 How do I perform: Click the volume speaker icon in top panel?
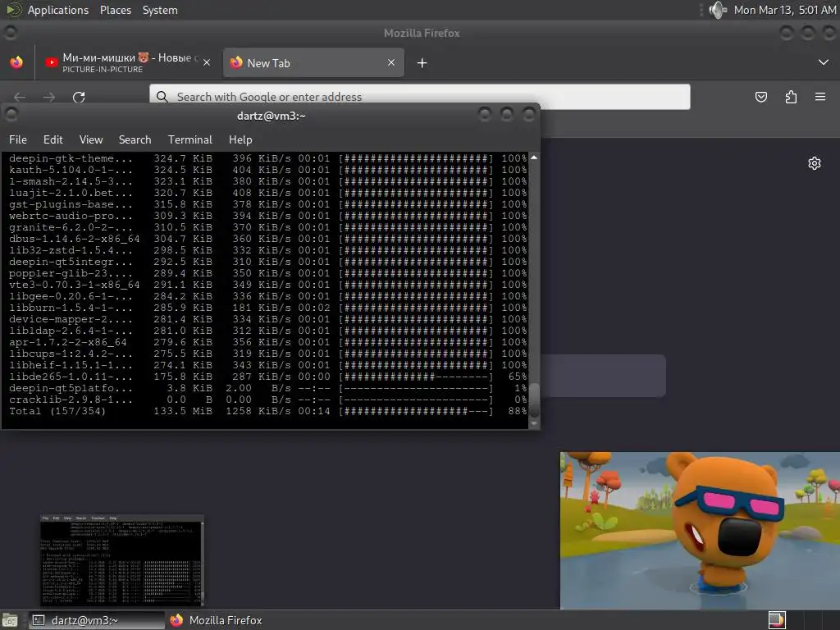[717, 10]
